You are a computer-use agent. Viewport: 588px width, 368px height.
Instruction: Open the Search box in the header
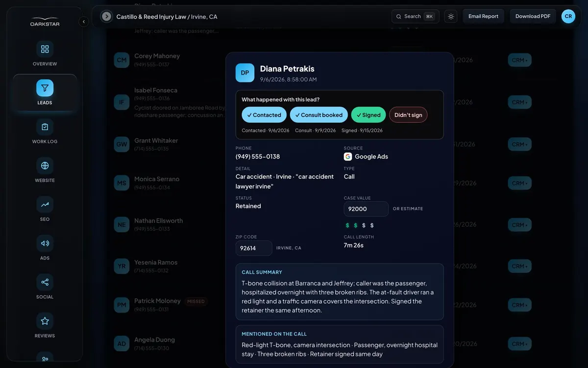click(x=416, y=16)
